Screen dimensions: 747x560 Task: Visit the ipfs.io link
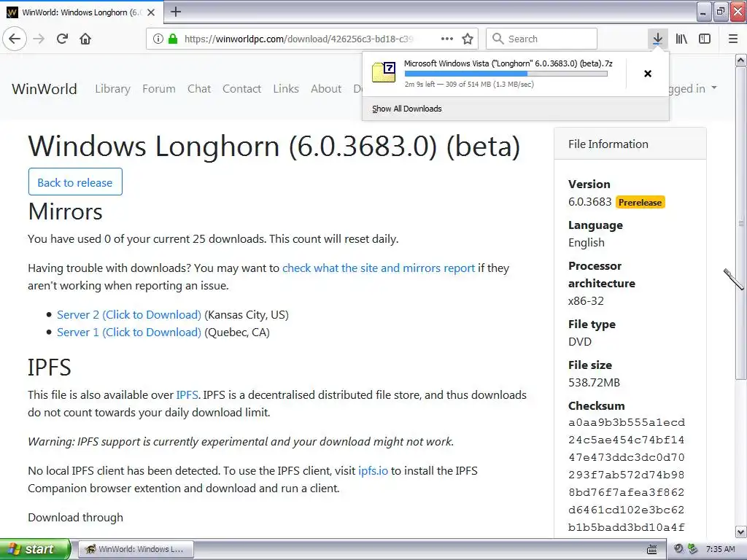pos(373,470)
